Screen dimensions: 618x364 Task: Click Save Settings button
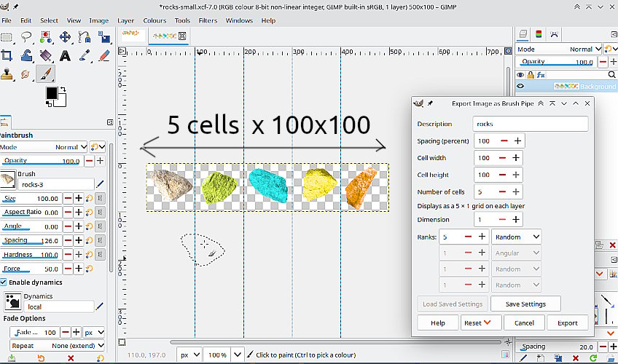(x=525, y=304)
